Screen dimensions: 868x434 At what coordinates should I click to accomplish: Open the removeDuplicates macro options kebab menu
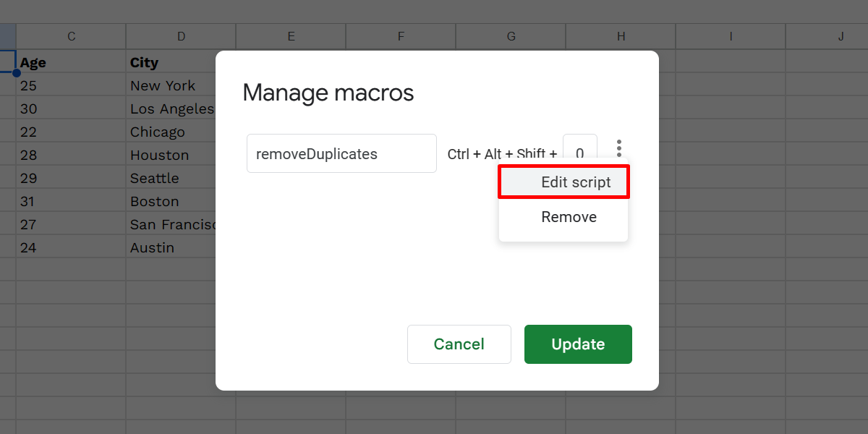(x=619, y=148)
